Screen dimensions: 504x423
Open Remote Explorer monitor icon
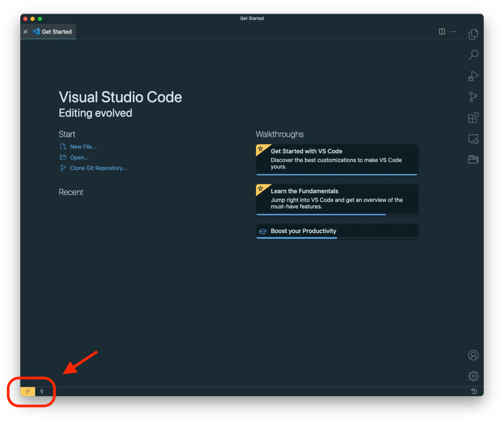(473, 139)
